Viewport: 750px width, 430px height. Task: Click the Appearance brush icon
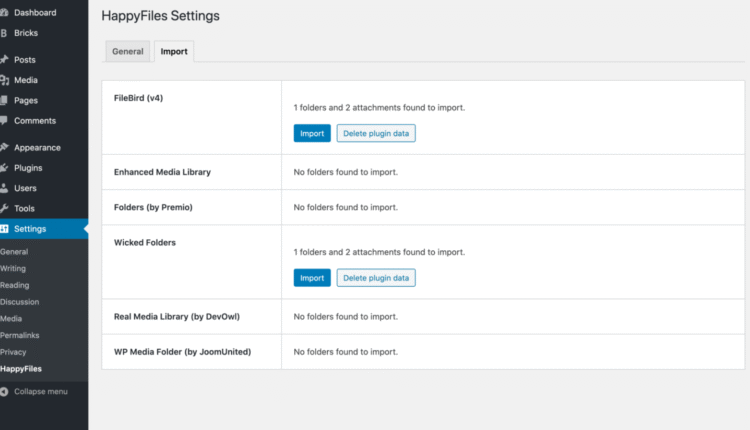tap(4, 147)
